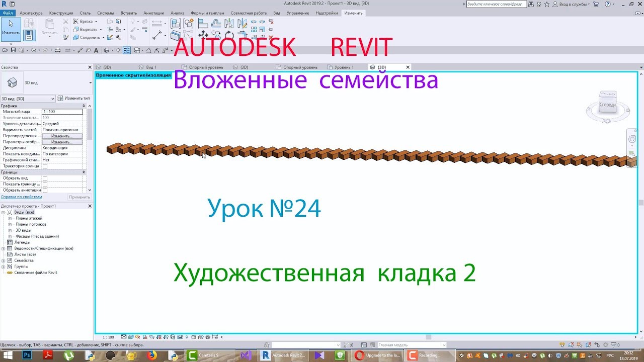Screen dimensions: 644x362
Task: Click the search binoculars icon in title bar
Action: (x=531, y=4)
